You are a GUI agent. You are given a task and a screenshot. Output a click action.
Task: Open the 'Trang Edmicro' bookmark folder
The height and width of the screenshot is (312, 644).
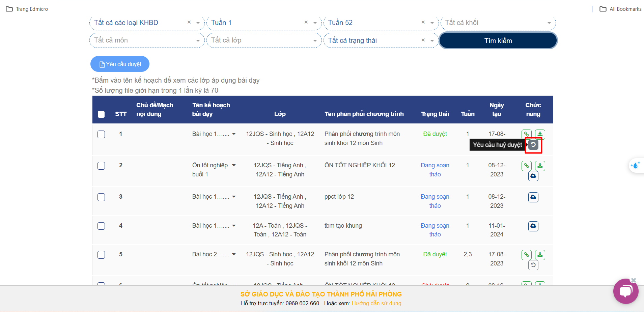point(27,9)
